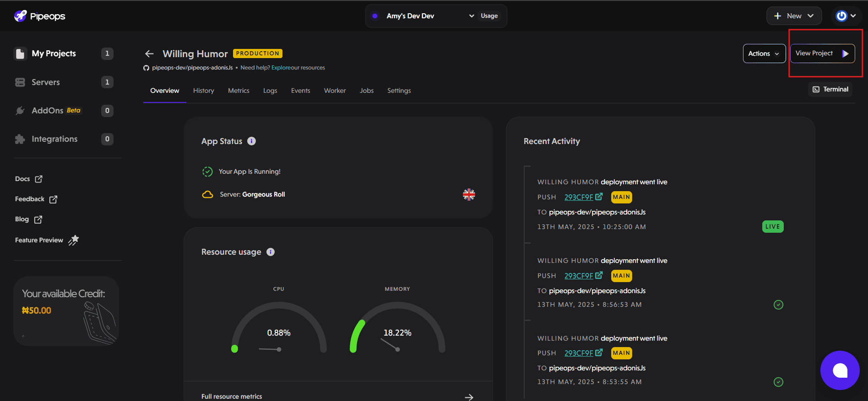This screenshot has width=868, height=401.
Task: Open external link icon for 8:56:53 AM commit
Action: [599, 275]
